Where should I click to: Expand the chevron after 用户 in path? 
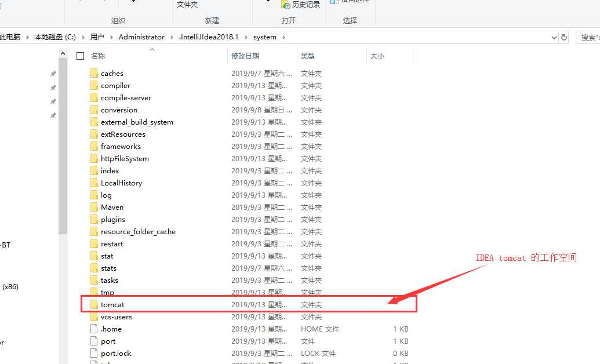pos(111,37)
